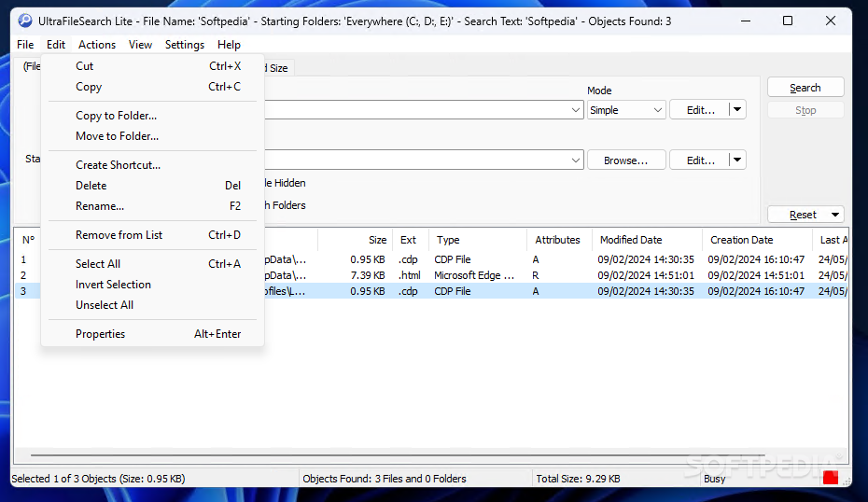The height and width of the screenshot is (502, 868).
Task: Sort results by Ext column header
Action: pos(411,240)
